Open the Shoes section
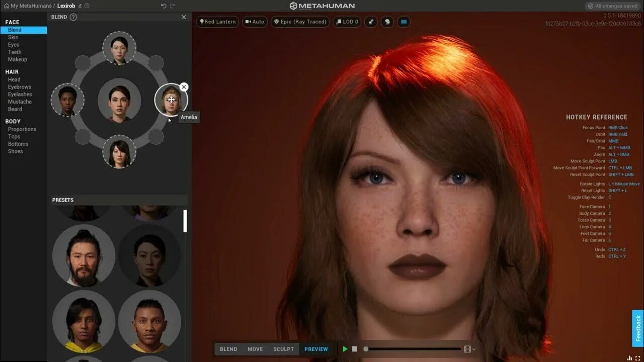The height and width of the screenshot is (362, 644). pos(15,151)
